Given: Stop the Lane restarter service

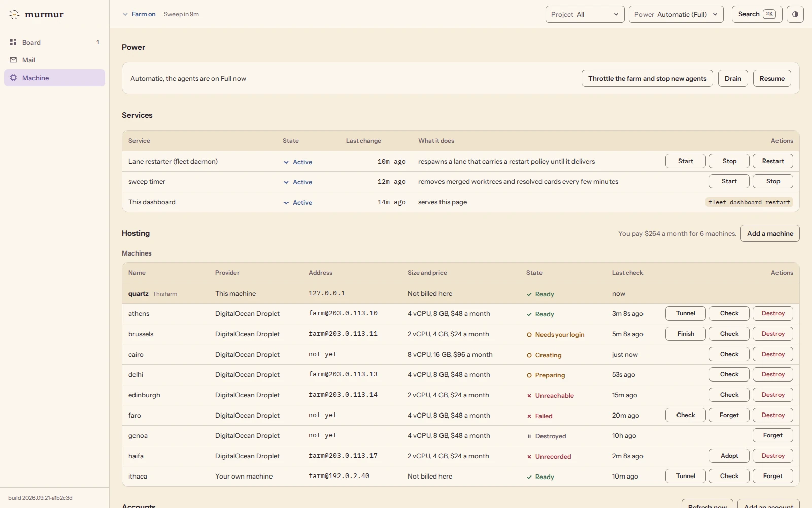Looking at the screenshot, I should 729,161.
